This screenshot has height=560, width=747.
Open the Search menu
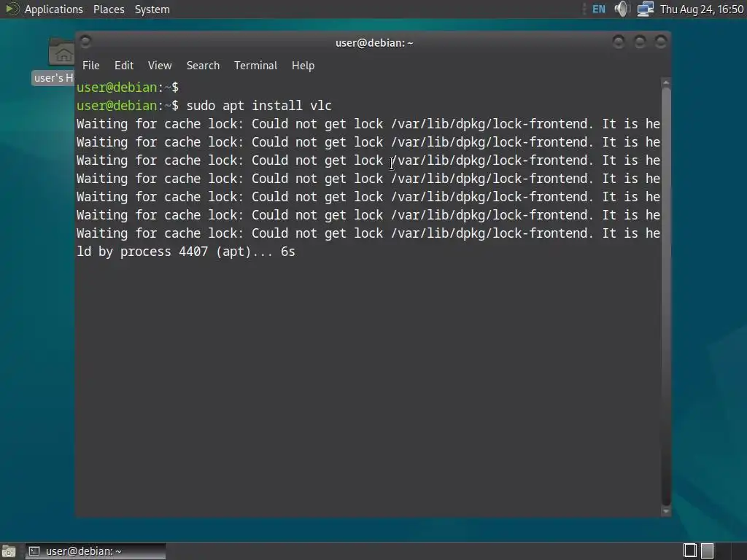[203, 65]
